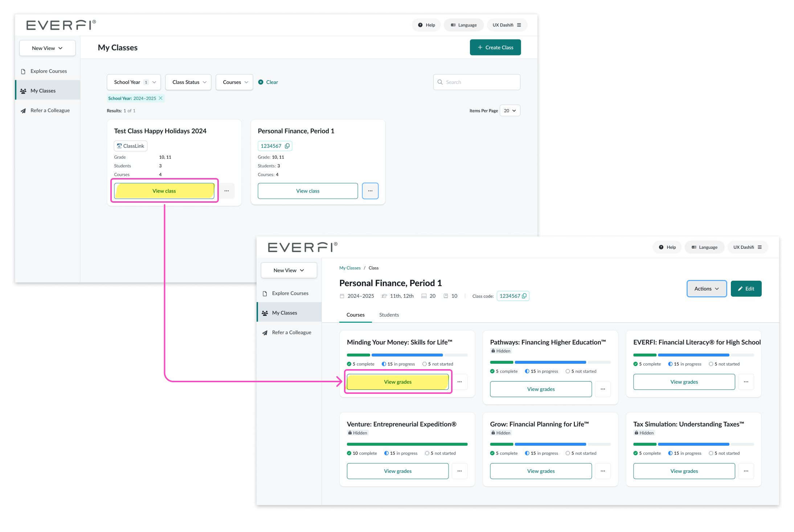Expand the Class Status filter dropdown
The image size is (794, 532).
(188, 82)
